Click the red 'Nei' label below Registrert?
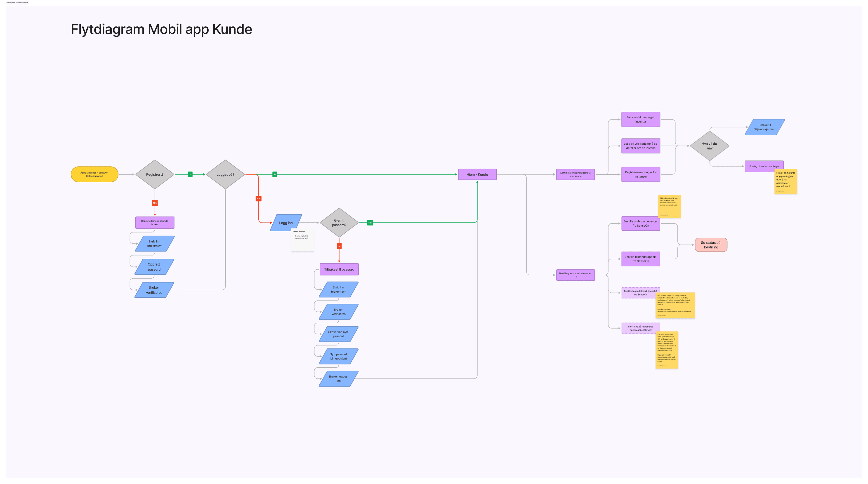 pyautogui.click(x=155, y=203)
